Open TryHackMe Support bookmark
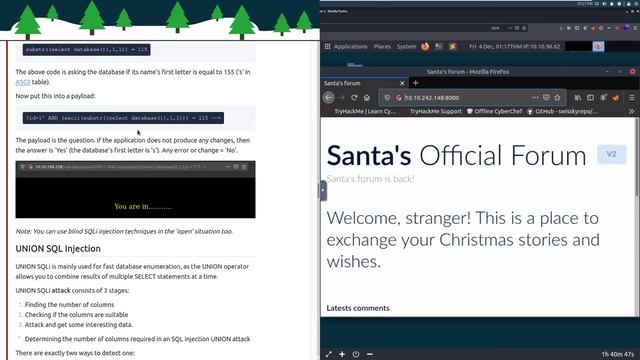Screen dimensions: 640x360 432,111
